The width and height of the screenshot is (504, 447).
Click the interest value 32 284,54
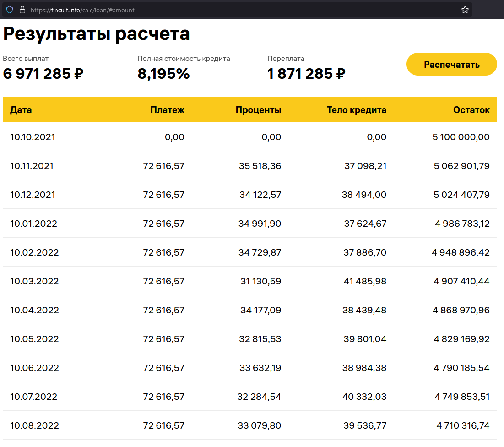click(259, 397)
